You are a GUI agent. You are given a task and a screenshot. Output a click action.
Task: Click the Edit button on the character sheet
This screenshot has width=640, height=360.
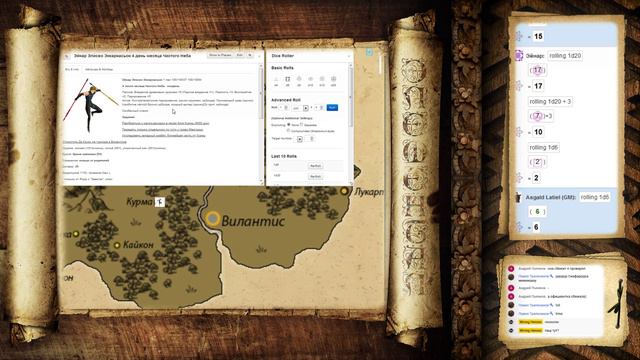click(240, 55)
